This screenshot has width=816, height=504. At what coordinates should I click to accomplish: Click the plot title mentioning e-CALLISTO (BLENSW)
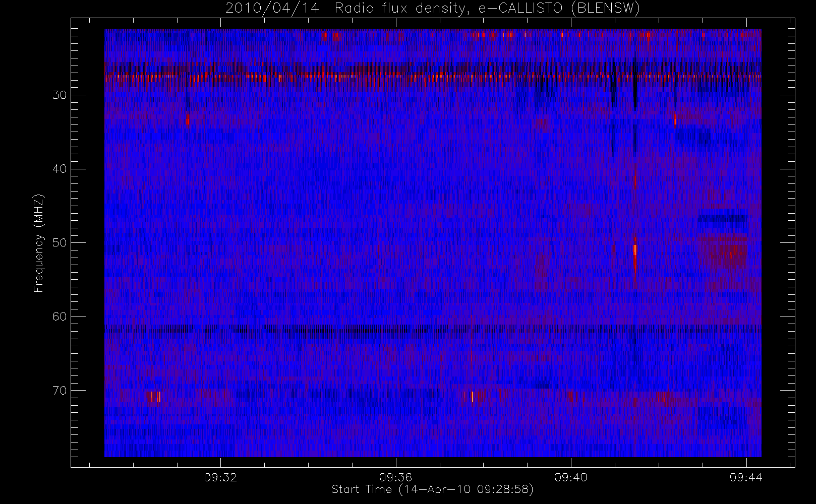(x=433, y=9)
